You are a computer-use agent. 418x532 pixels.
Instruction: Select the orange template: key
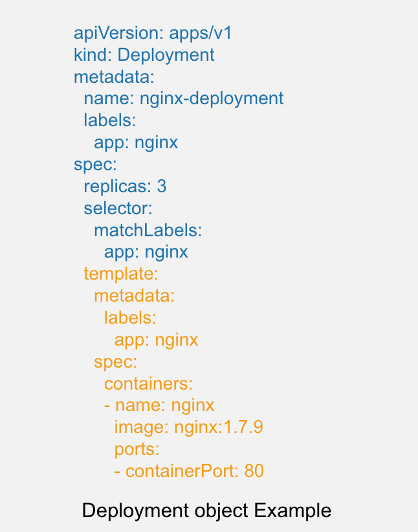(x=121, y=274)
